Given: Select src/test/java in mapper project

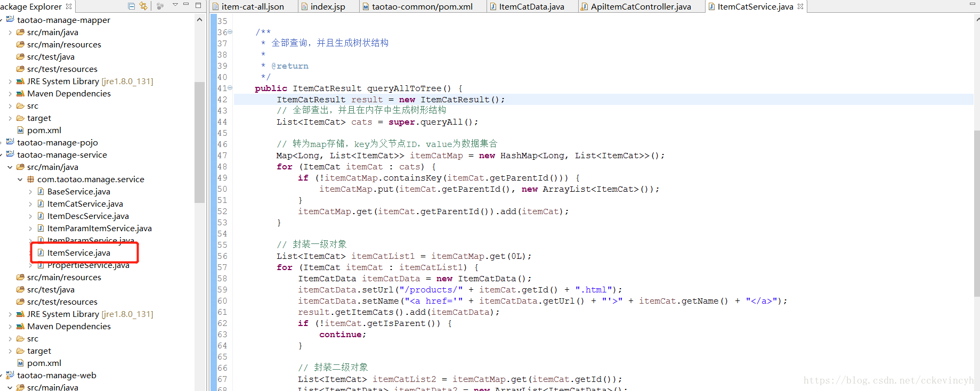Looking at the screenshot, I should 51,57.
